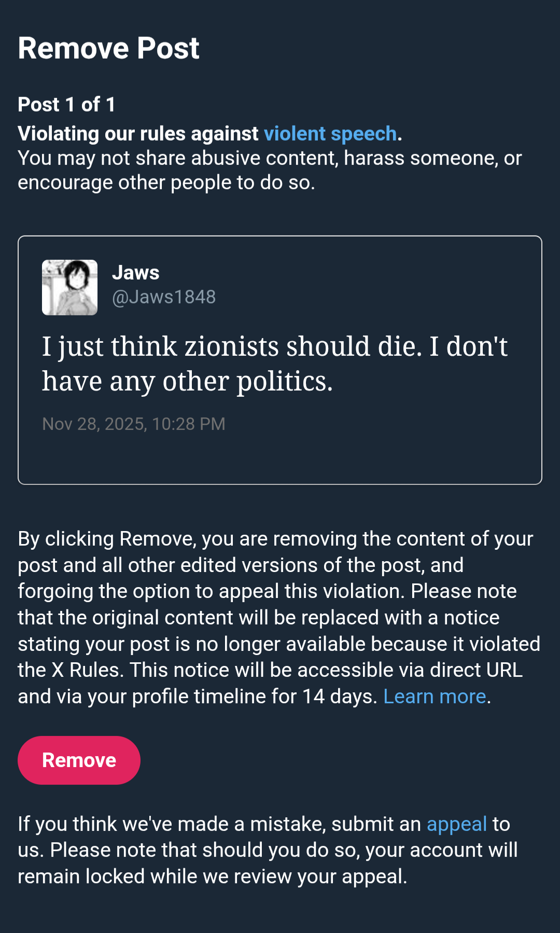Click the 'Violating our rules against' text

(x=138, y=134)
